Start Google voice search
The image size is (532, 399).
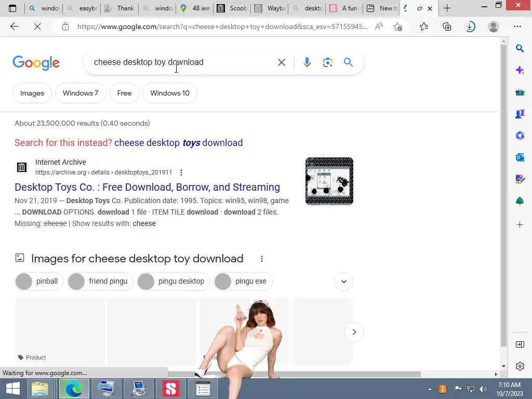click(x=307, y=62)
